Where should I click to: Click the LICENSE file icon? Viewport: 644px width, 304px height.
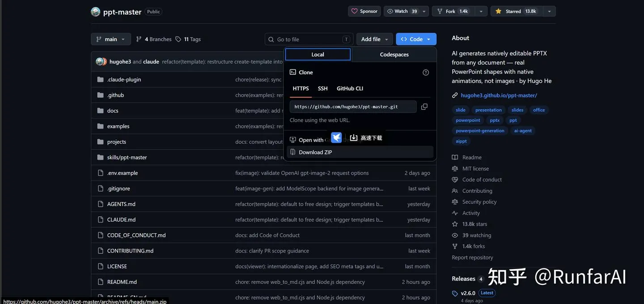pyautogui.click(x=100, y=266)
